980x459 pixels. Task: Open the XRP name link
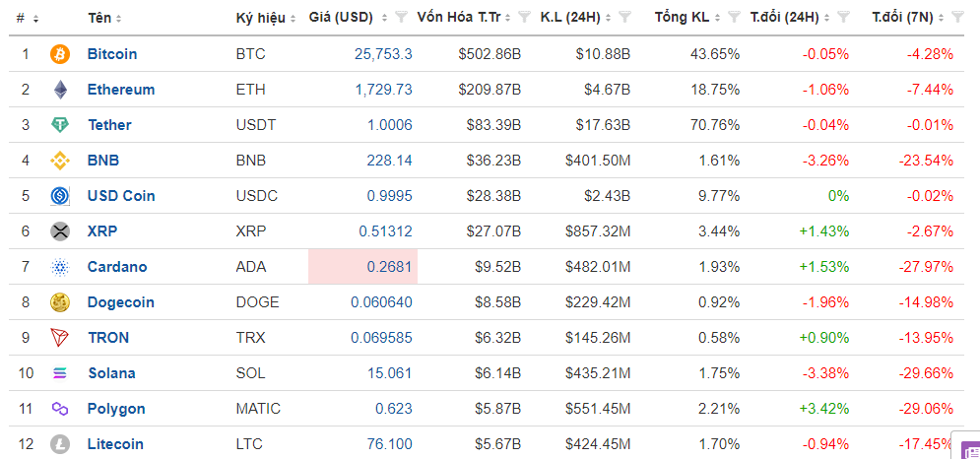[102, 231]
